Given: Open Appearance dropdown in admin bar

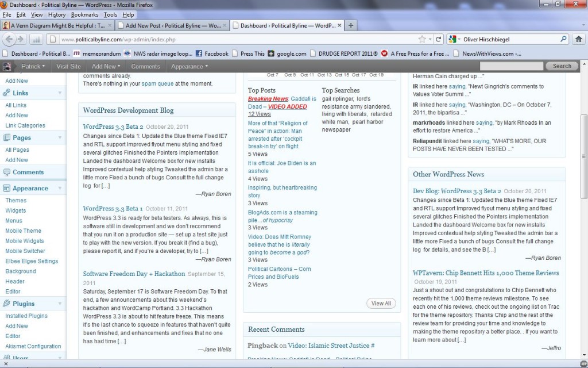Looking at the screenshot, I should click(189, 67).
